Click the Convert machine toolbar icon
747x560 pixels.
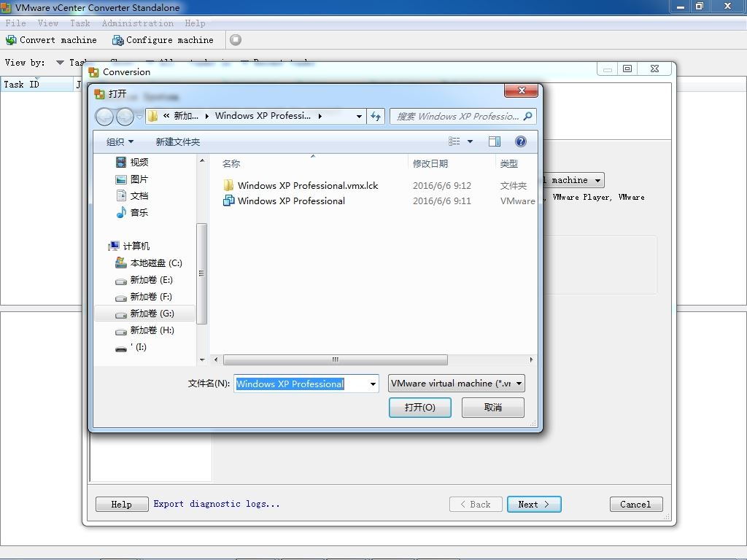pyautogui.click(x=10, y=40)
